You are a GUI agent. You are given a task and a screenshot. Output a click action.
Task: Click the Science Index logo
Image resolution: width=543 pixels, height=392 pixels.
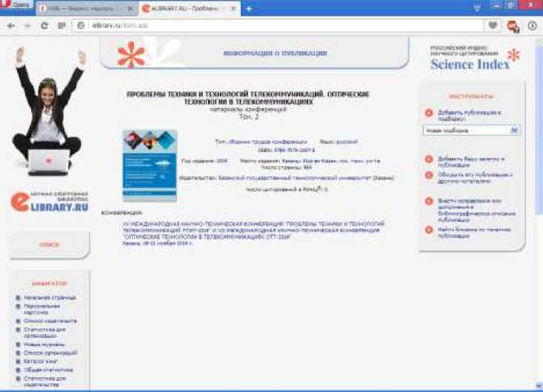pyautogui.click(x=475, y=58)
